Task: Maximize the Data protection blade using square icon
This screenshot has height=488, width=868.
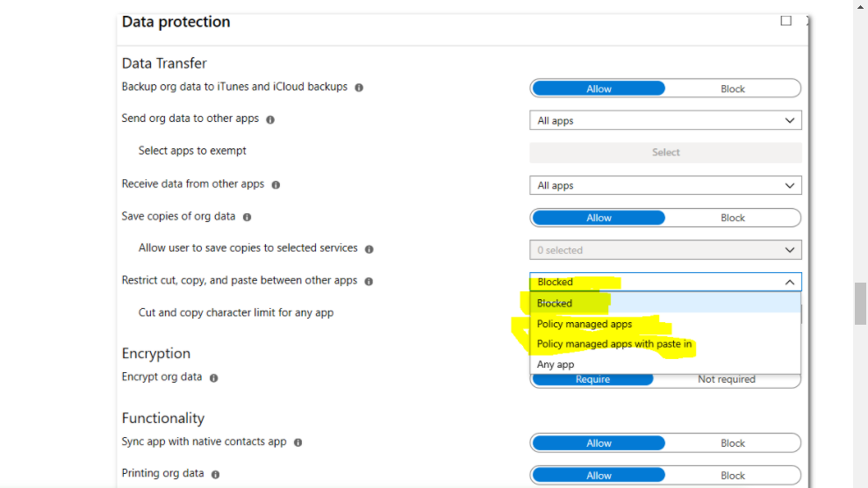Action: (786, 21)
